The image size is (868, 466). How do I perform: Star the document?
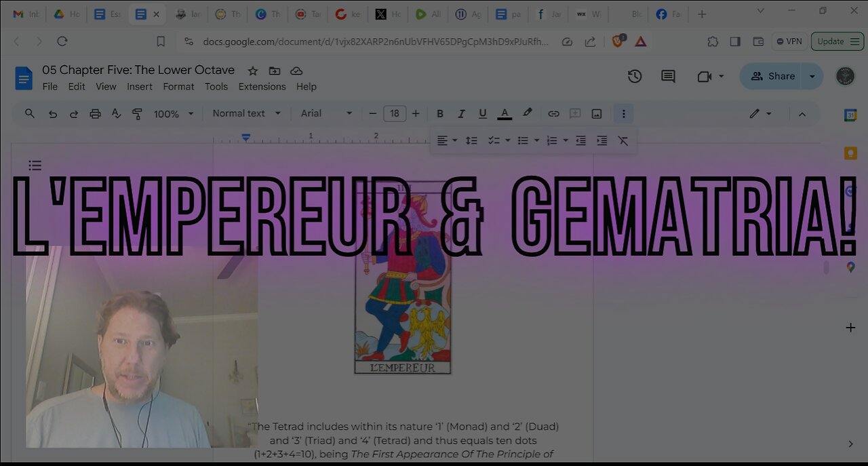[x=252, y=71]
